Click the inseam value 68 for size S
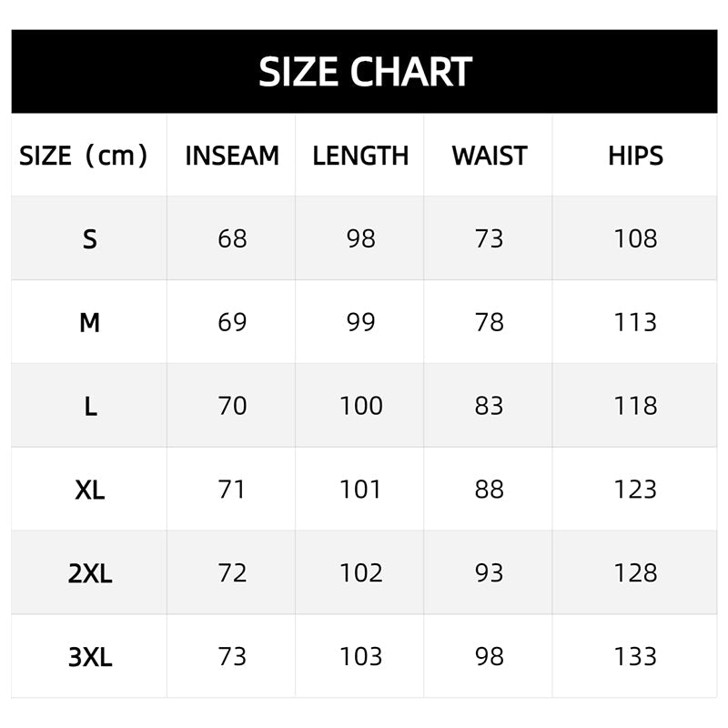This screenshot has width=728, height=728. tap(232, 238)
